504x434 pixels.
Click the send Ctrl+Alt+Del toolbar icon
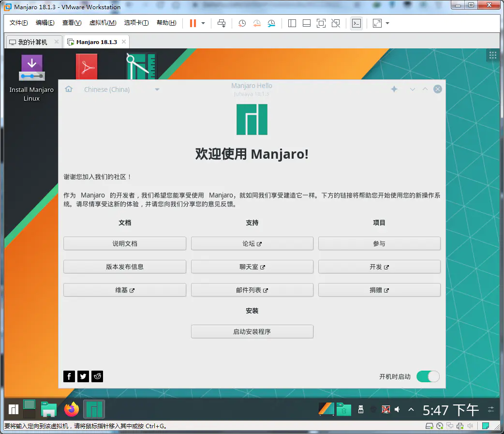tap(222, 23)
